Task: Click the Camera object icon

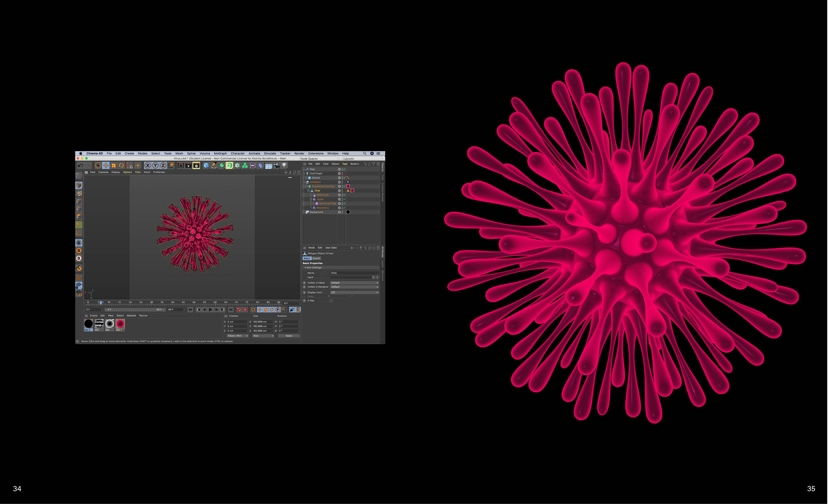Action: (276, 166)
